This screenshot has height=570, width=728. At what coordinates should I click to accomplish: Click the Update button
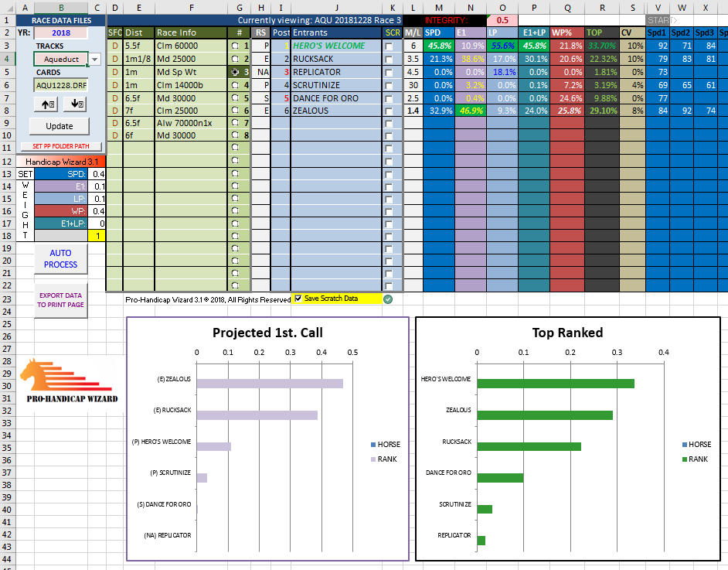point(60,126)
